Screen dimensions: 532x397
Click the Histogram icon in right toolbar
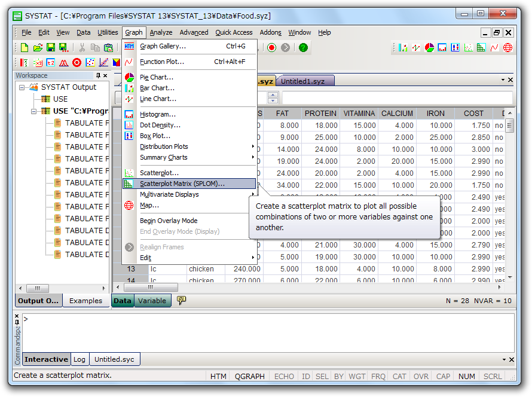442,48
